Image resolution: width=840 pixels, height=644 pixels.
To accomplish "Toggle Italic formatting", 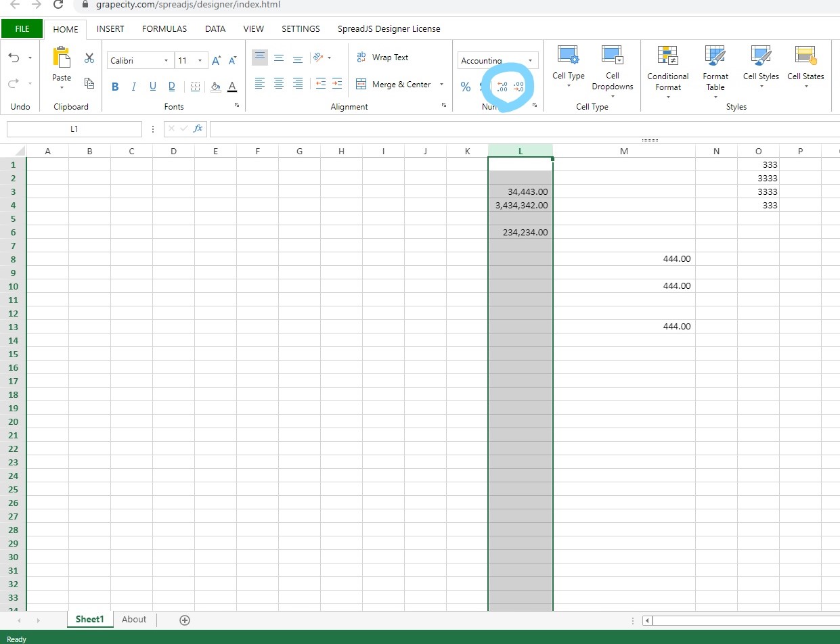I will pyautogui.click(x=134, y=87).
